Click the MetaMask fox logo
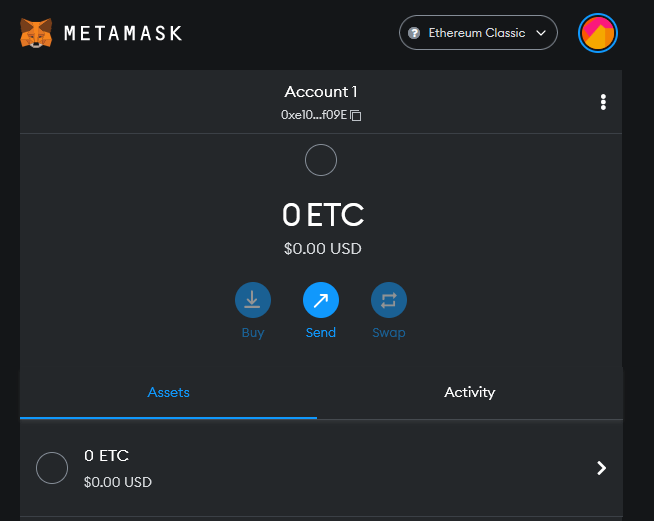The image size is (654, 521). (36, 33)
